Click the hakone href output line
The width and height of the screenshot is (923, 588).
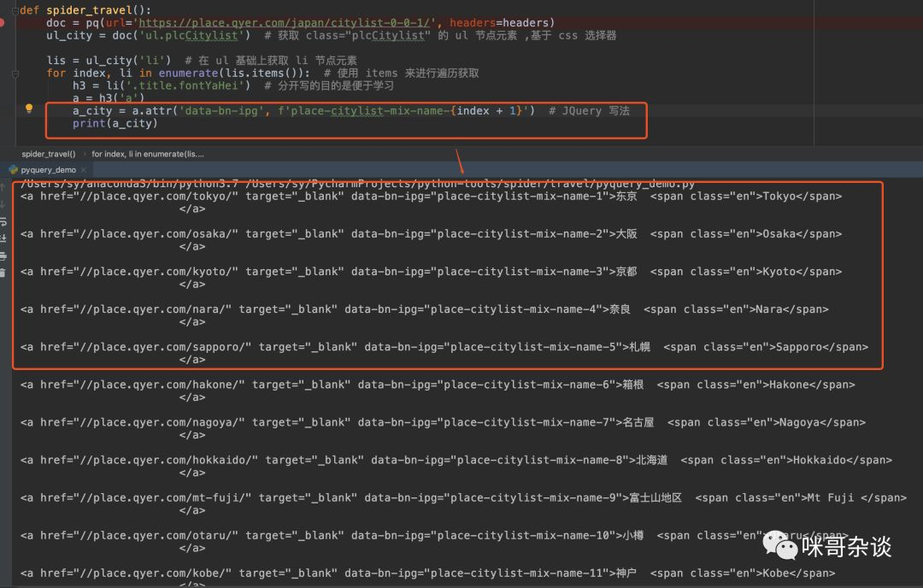pyautogui.click(x=438, y=385)
